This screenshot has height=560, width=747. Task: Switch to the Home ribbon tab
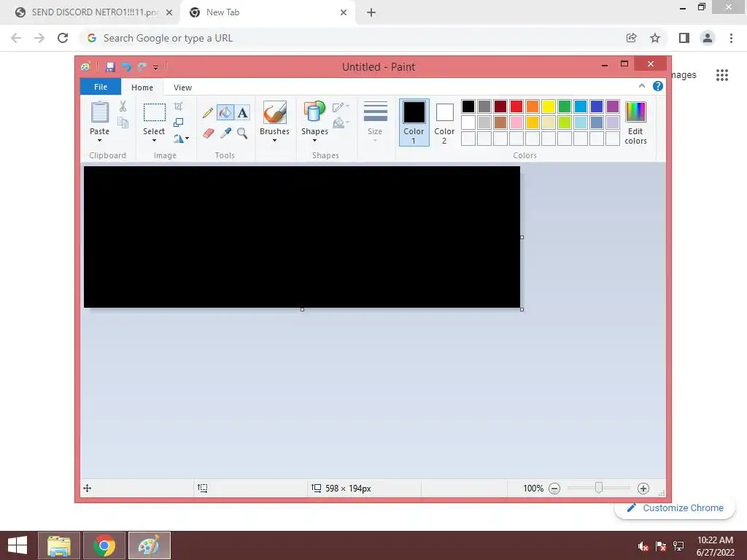142,87
